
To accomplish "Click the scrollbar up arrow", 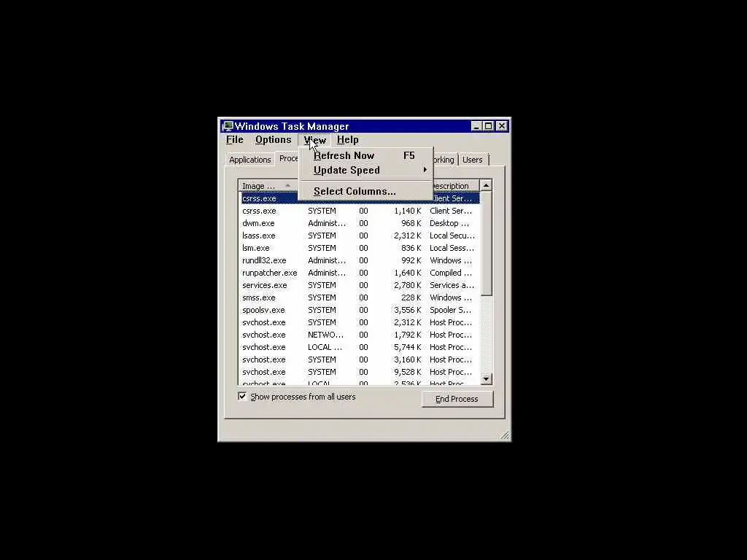I will tap(486, 185).
